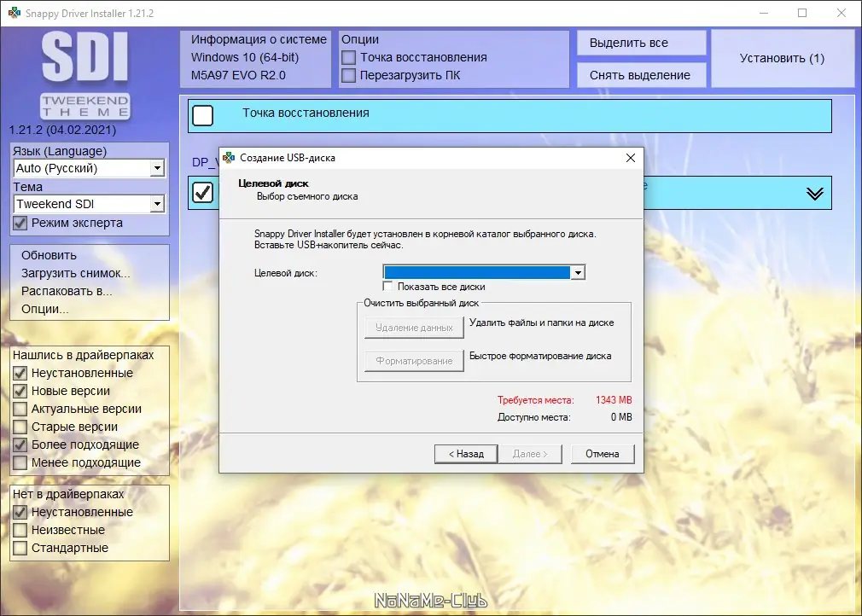Click the Форматирование button
This screenshot has height=616, width=862.
tap(414, 360)
